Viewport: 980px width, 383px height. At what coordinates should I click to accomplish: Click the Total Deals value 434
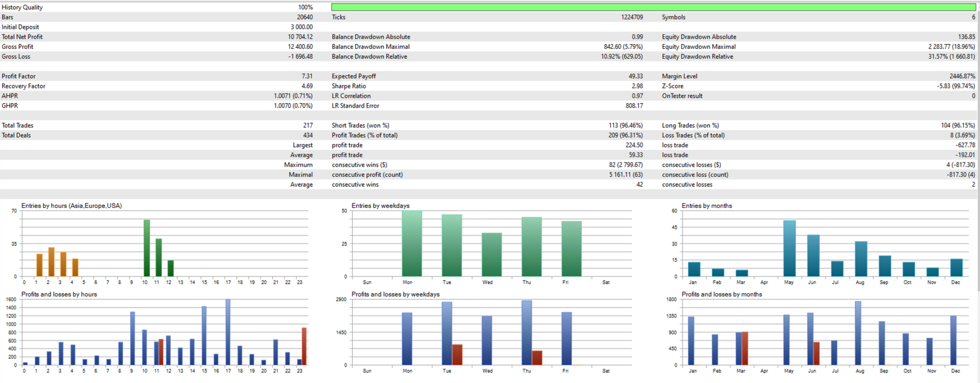point(308,135)
